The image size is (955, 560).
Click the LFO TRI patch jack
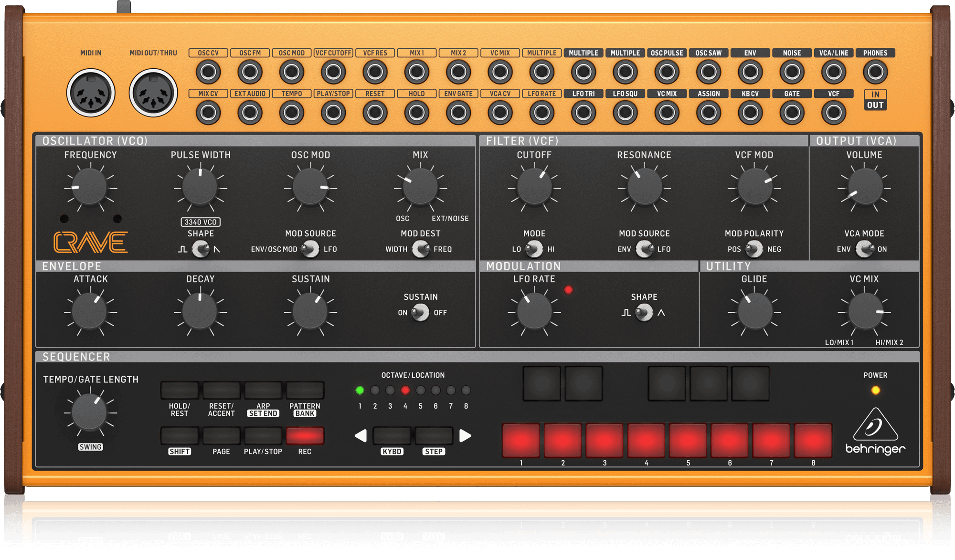coord(584,113)
